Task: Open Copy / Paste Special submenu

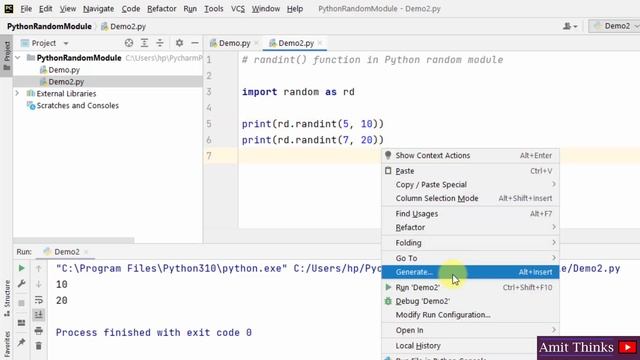Action: [x=470, y=184]
